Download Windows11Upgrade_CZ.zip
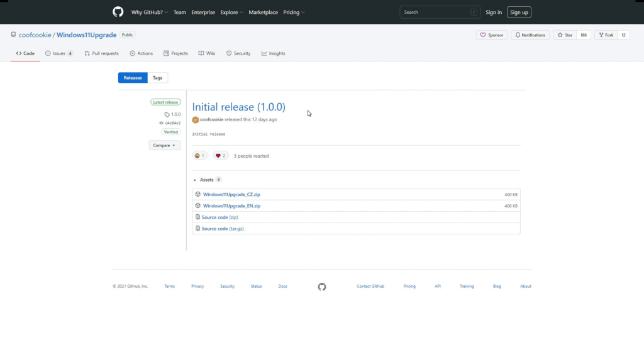This screenshot has width=644, height=362. tap(231, 194)
